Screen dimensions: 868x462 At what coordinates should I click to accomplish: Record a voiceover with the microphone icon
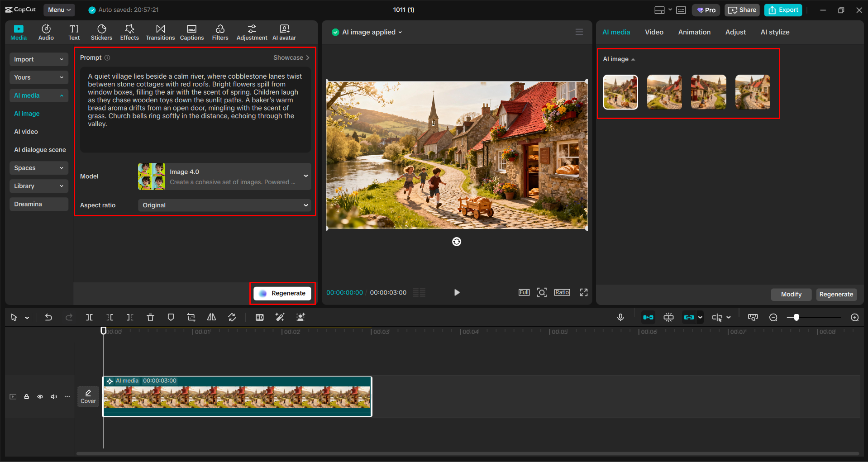coord(620,317)
